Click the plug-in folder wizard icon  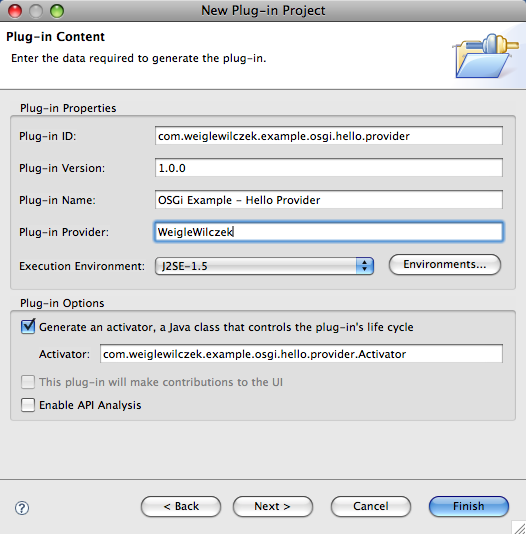pos(485,56)
